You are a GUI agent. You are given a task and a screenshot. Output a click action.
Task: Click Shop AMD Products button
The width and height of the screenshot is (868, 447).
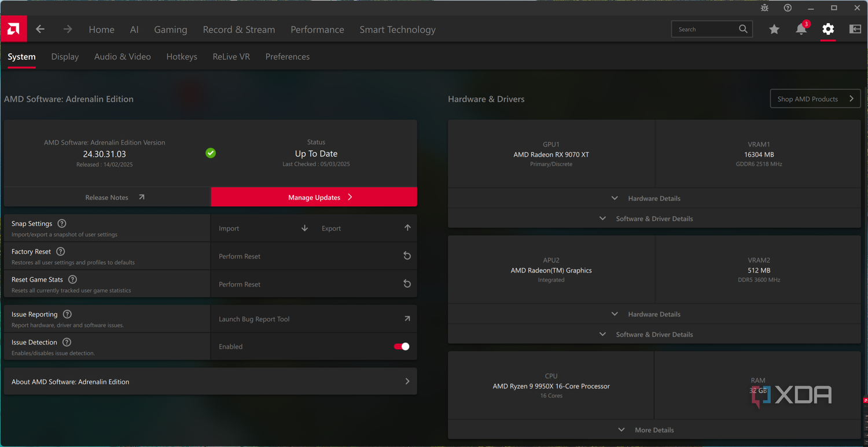tap(815, 98)
